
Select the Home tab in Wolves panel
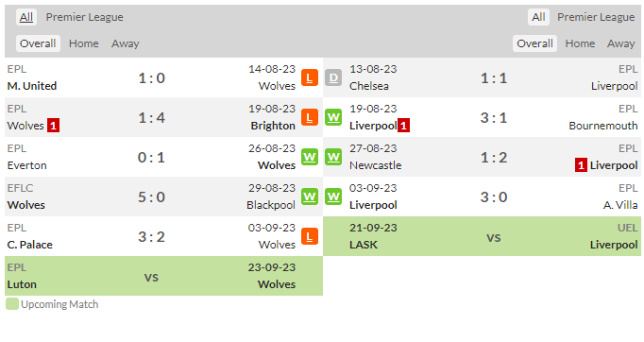84,43
